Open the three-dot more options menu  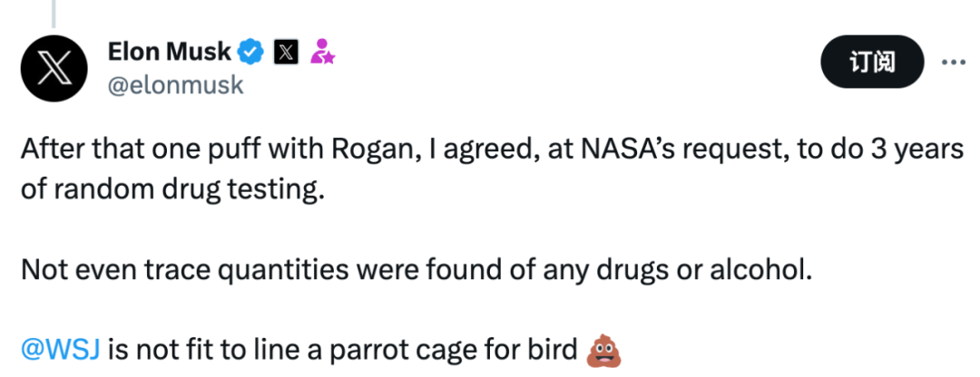pos(953,63)
